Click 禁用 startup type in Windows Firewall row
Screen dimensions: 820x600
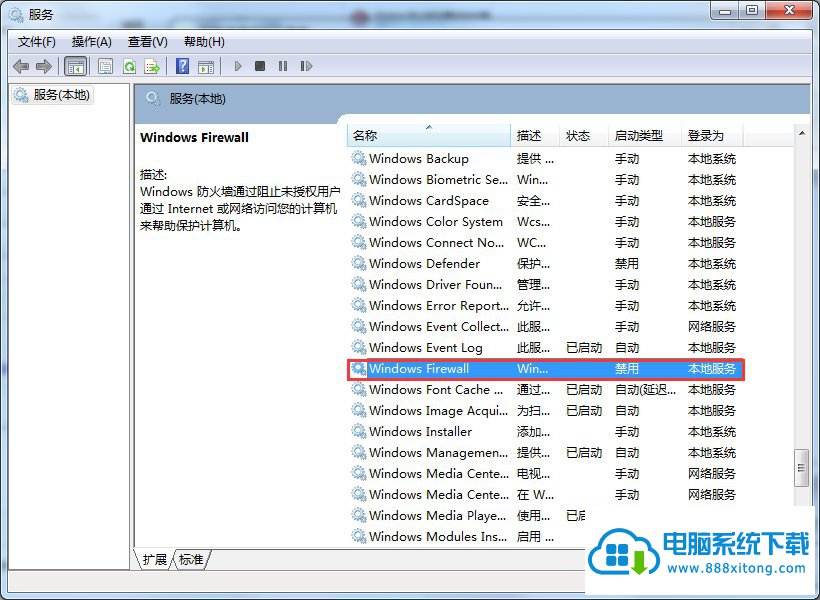coord(627,368)
